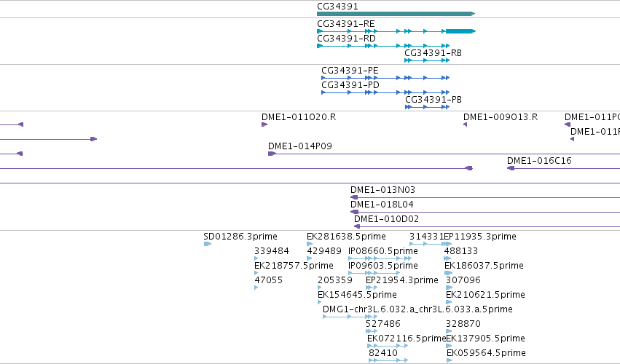Click the DME1-009O13.R arrow marker
The image size is (620, 364).
coord(465,124)
